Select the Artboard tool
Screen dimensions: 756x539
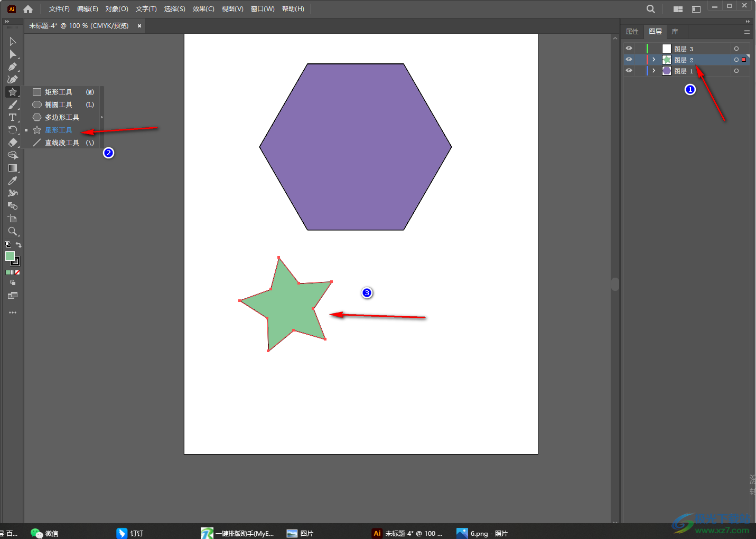13,219
